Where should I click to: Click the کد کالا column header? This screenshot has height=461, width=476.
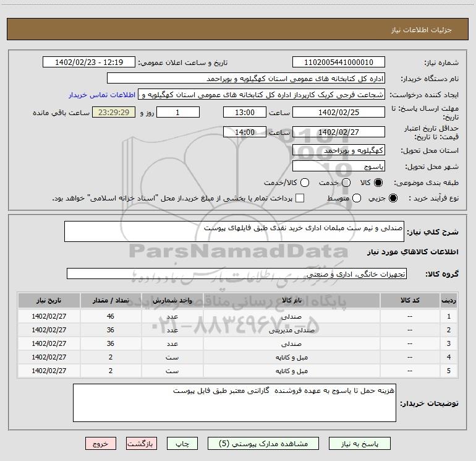click(x=410, y=301)
